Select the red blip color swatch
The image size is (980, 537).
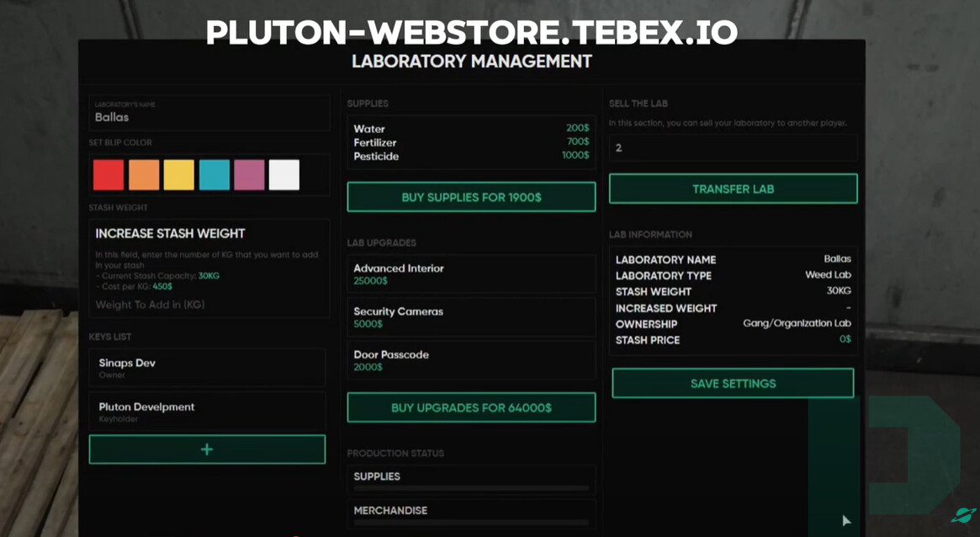coord(109,175)
